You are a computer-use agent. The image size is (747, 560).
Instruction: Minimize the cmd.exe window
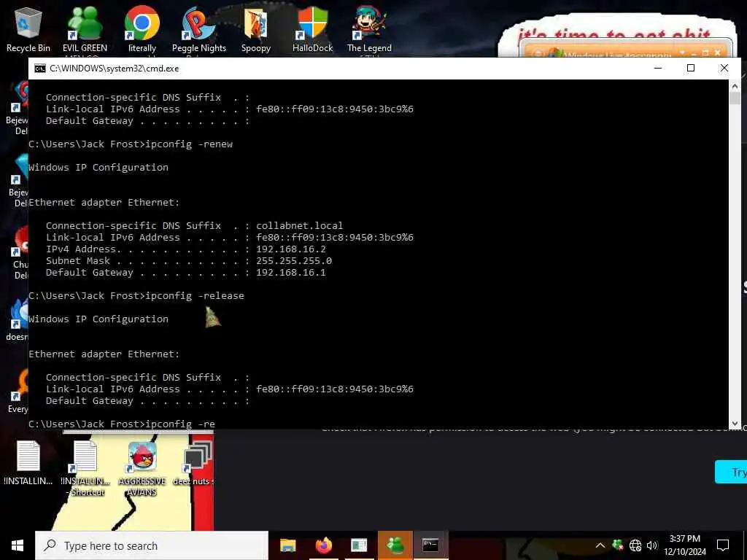[658, 68]
